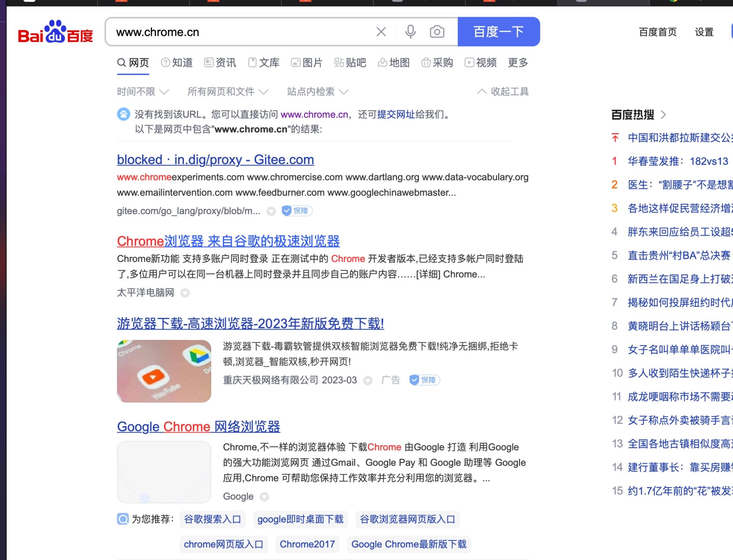Viewport: 733px width, 560px height.
Task: Open image search with camera icon
Action: [437, 32]
